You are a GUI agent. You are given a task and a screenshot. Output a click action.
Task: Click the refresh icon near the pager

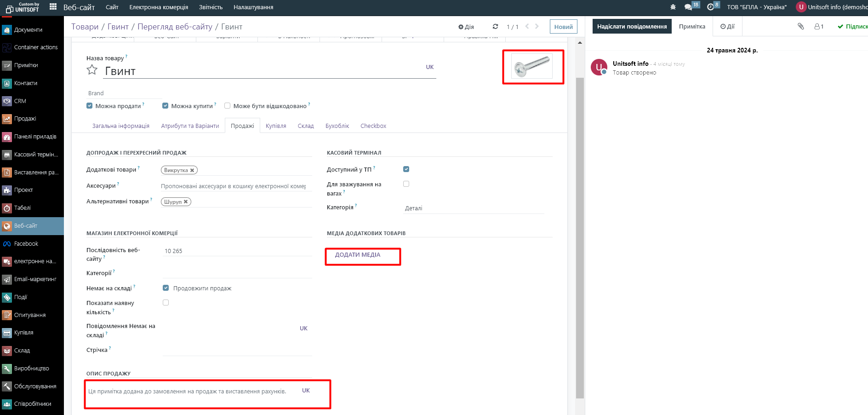pyautogui.click(x=495, y=27)
